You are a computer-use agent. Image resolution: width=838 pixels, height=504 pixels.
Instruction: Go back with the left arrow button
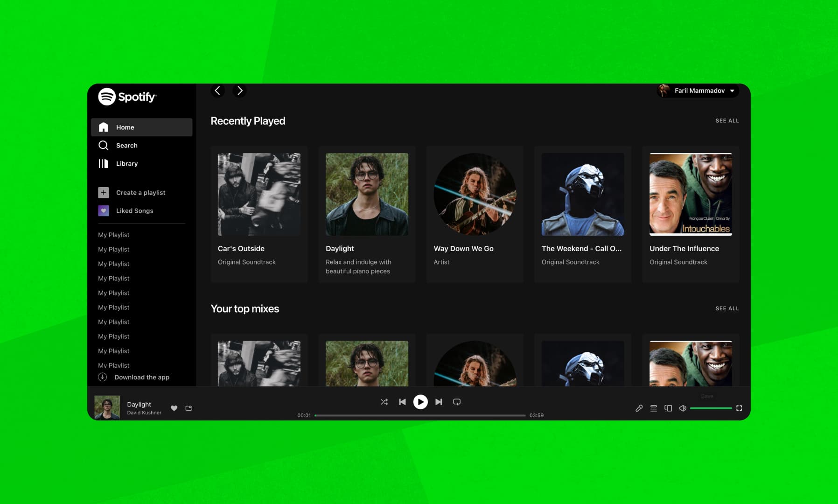(217, 91)
